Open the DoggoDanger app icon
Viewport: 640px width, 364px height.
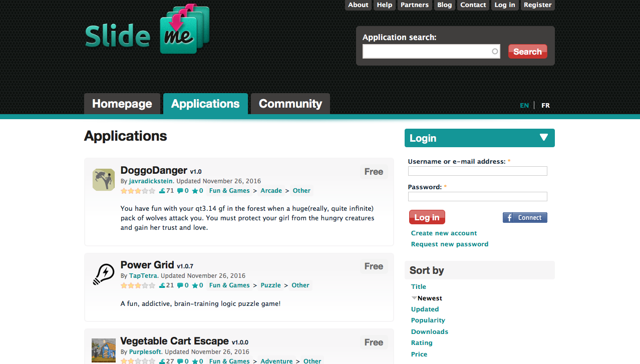coord(104,180)
